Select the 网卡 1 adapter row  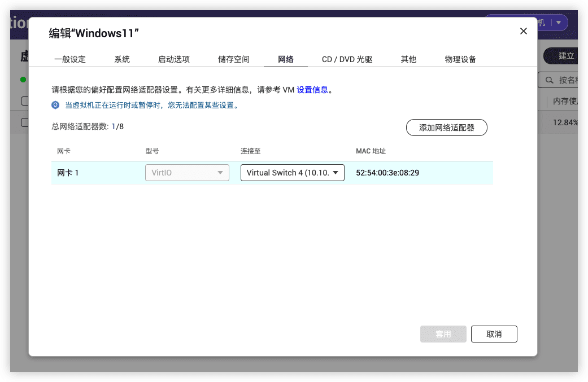(x=68, y=173)
